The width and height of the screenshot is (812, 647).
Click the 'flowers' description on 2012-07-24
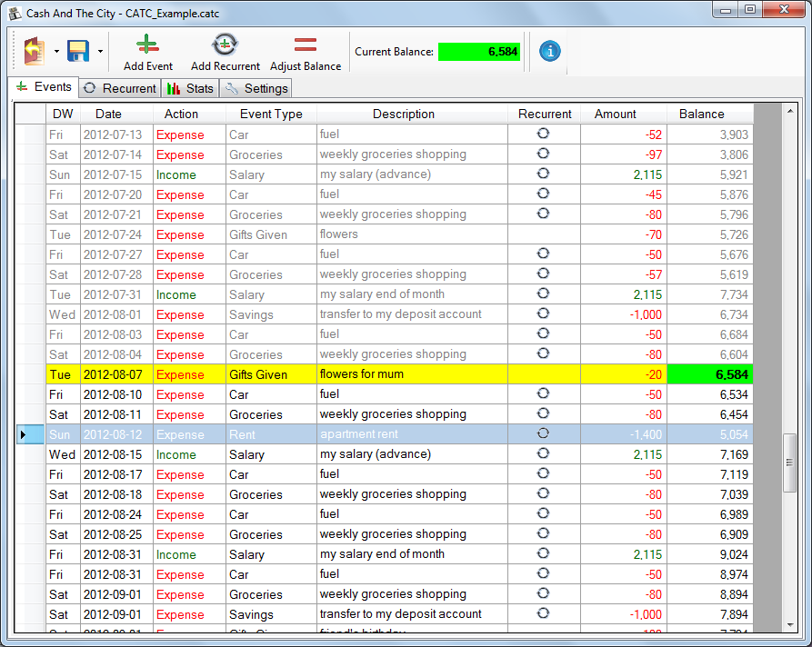tap(412, 234)
